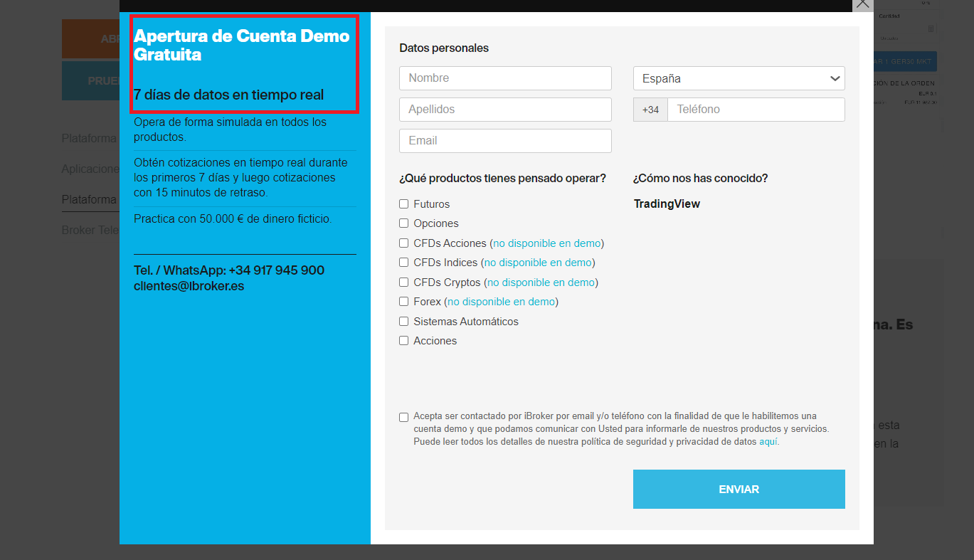Image resolution: width=974 pixels, height=560 pixels.
Task: Click the 'Broker Tele' item in the background page
Action: click(x=90, y=231)
